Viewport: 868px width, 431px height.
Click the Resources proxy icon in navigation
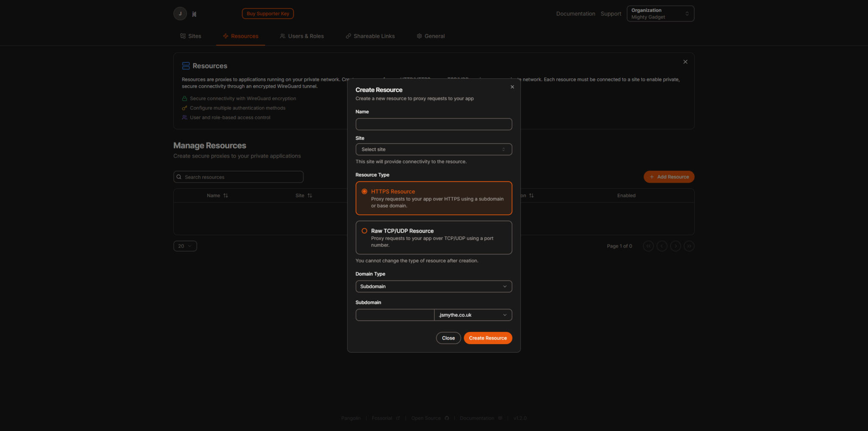click(x=225, y=36)
